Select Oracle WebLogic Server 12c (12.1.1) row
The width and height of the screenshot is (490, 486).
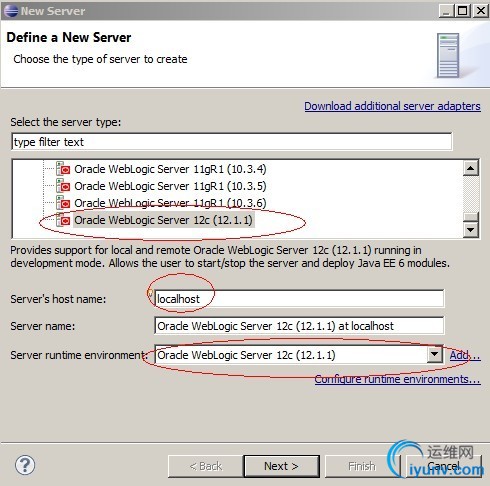163,220
